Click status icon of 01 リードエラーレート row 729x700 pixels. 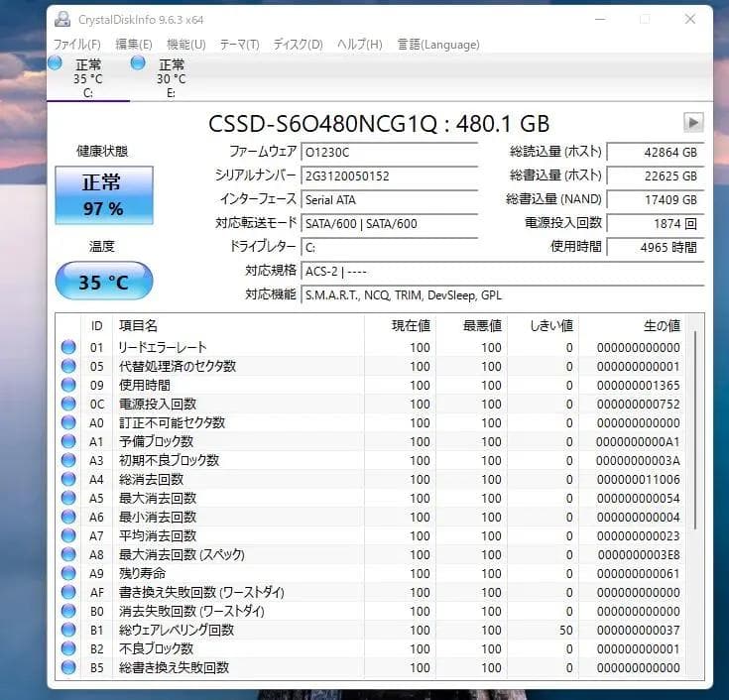68,347
